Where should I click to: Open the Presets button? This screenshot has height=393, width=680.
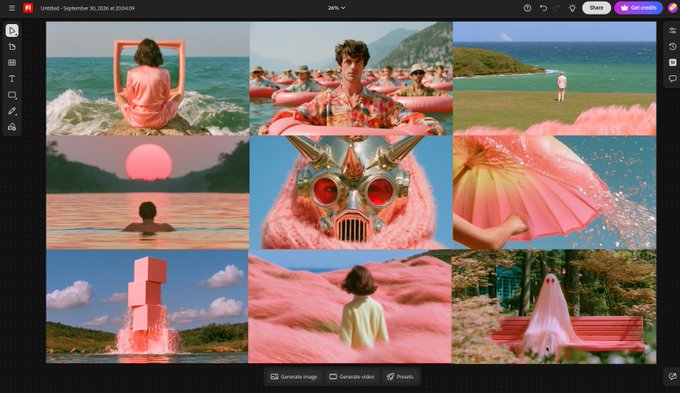click(400, 377)
